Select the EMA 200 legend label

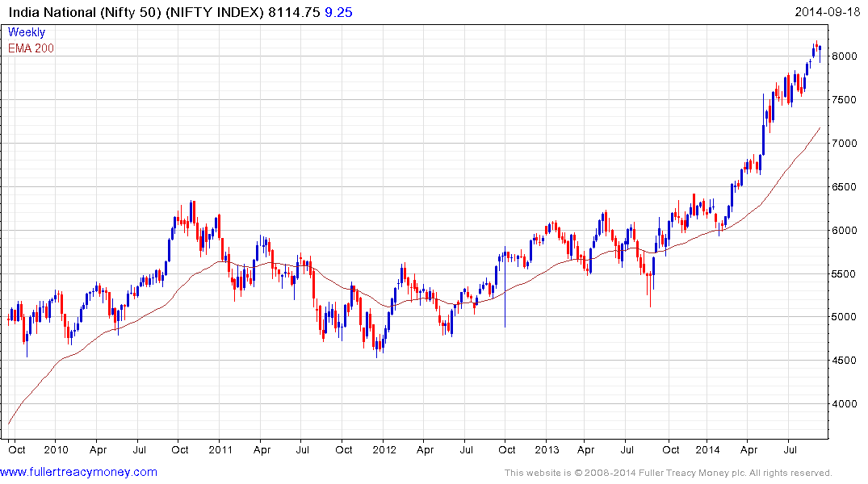click(x=31, y=48)
